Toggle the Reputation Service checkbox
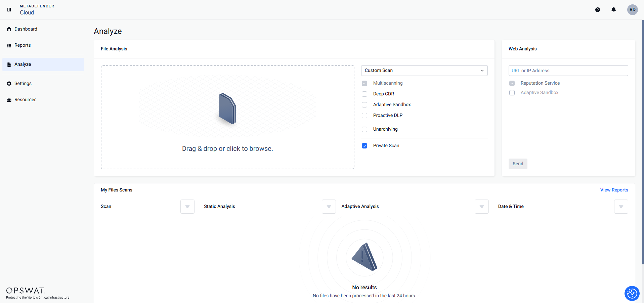Viewport: 644px width, 303px height. click(512, 83)
